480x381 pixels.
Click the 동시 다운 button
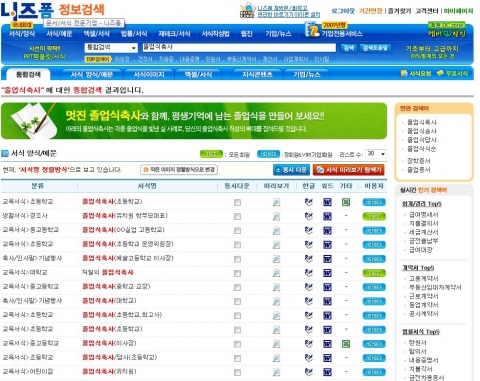pos(291,170)
